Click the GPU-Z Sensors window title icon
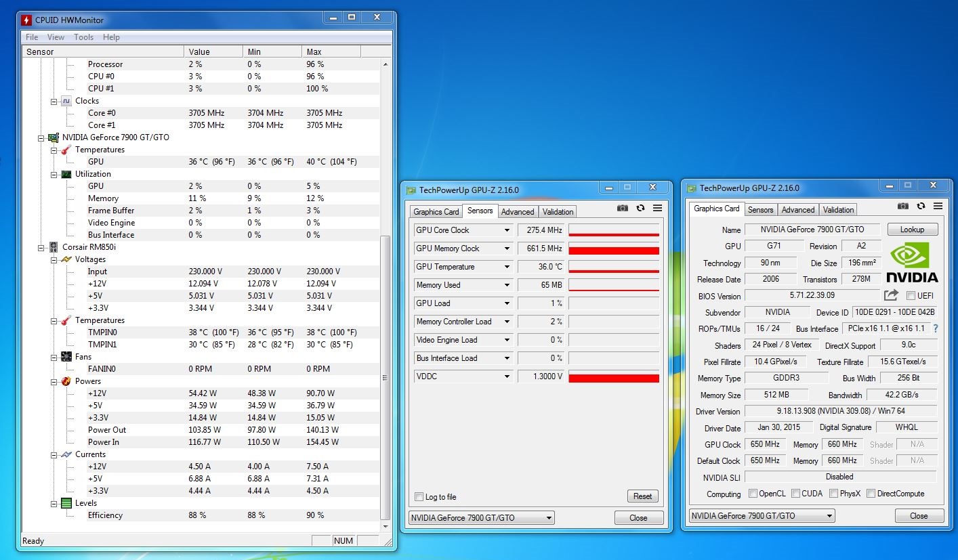 pos(411,190)
